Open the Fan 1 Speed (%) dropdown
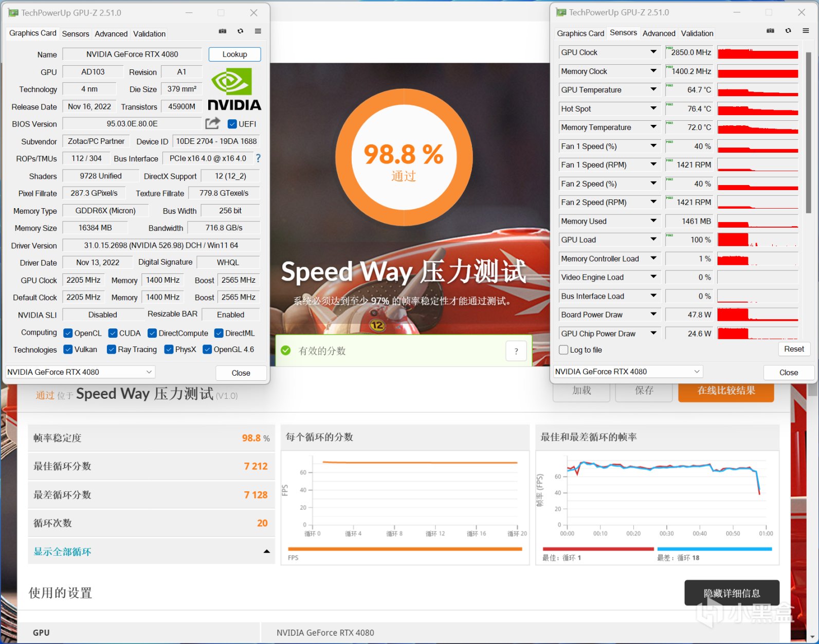The height and width of the screenshot is (644, 819). [x=653, y=146]
